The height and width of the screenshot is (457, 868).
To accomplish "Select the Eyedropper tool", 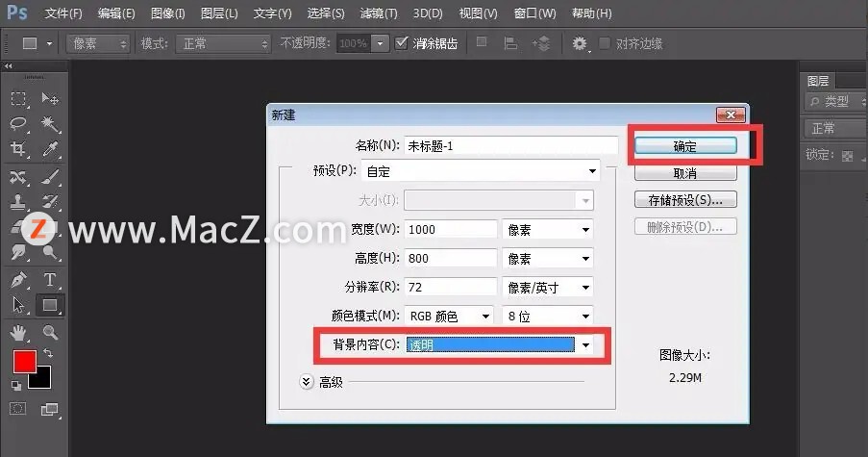I will (x=50, y=148).
